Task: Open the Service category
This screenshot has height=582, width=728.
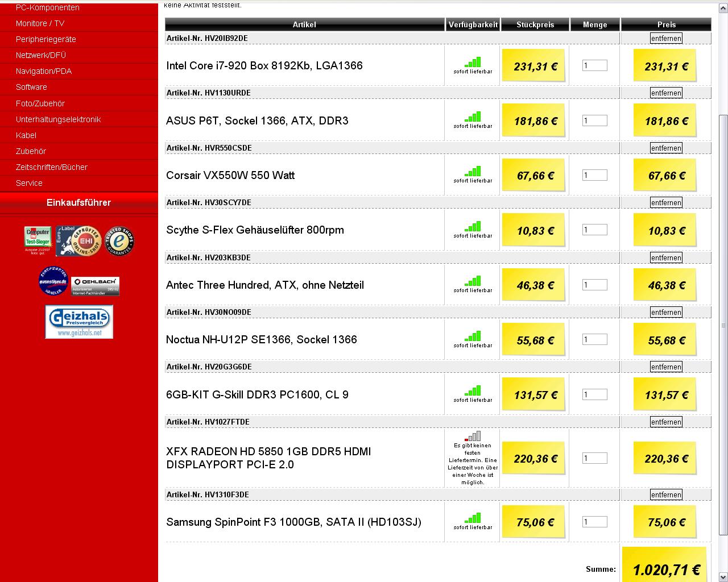Action: coord(29,183)
